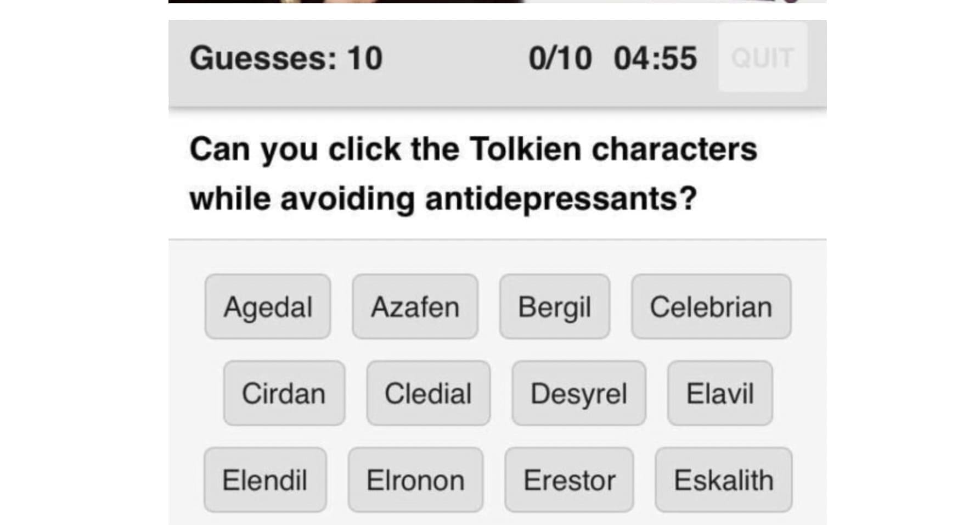
Task: Choose the Eskalith button
Action: (x=723, y=480)
